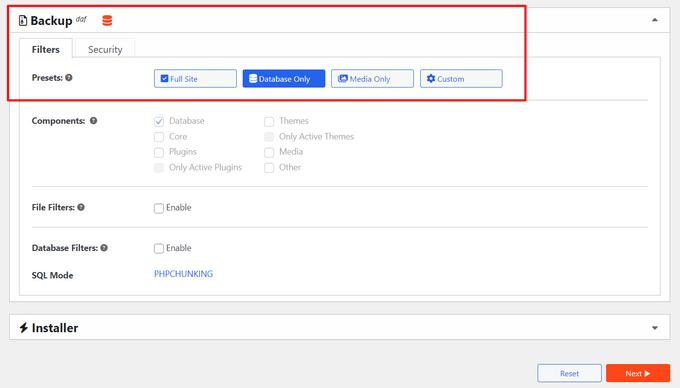Switch to the Security tab
The width and height of the screenshot is (680, 388).
(105, 49)
